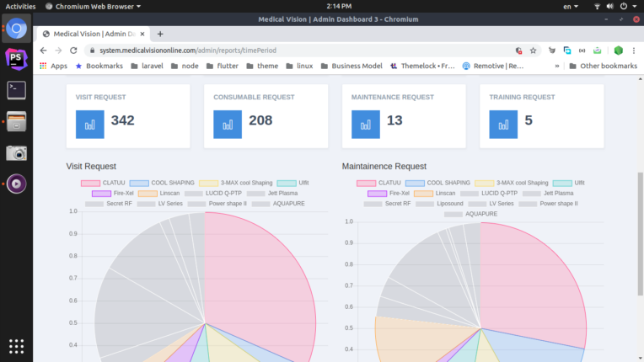Toggle Linscan legend in Visit Request chart
The image size is (644, 362).
click(159, 193)
